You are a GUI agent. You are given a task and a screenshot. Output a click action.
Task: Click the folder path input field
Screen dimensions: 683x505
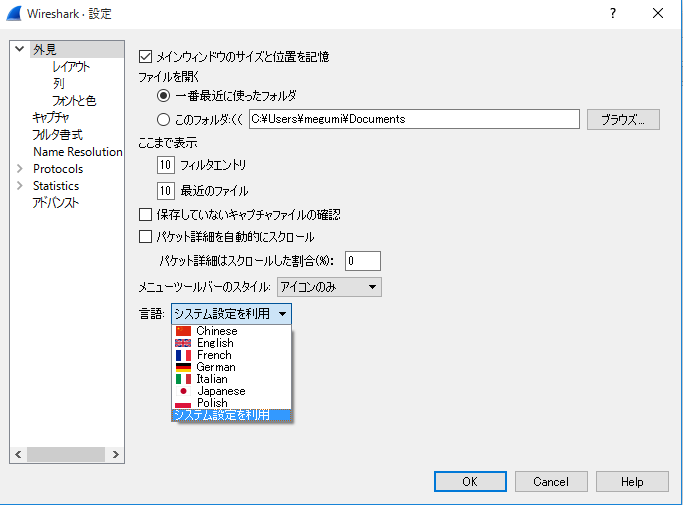[414, 119]
